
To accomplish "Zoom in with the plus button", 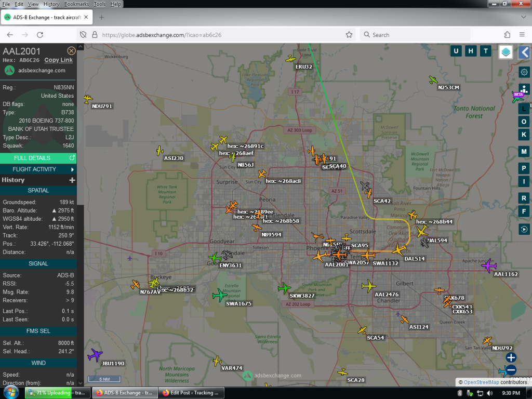I will pos(511,357).
